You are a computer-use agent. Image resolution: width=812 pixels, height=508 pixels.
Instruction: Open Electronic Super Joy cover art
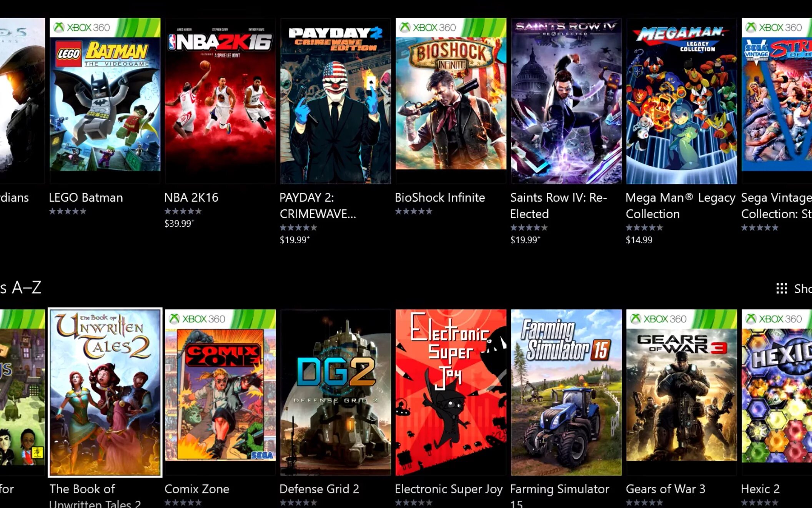[451, 393]
